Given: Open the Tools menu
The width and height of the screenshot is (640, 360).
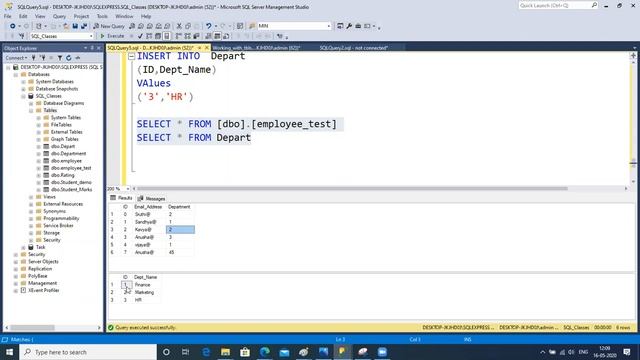Looking at the screenshot, I should point(102,16).
